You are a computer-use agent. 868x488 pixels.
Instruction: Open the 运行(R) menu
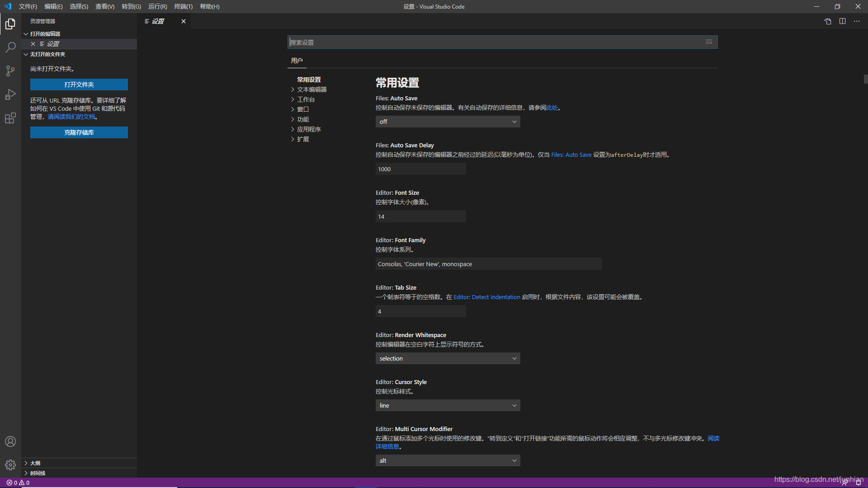[158, 6]
